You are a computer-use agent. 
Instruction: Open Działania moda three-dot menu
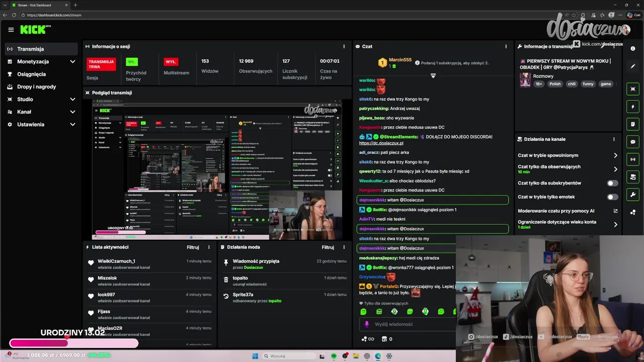pos(344,247)
